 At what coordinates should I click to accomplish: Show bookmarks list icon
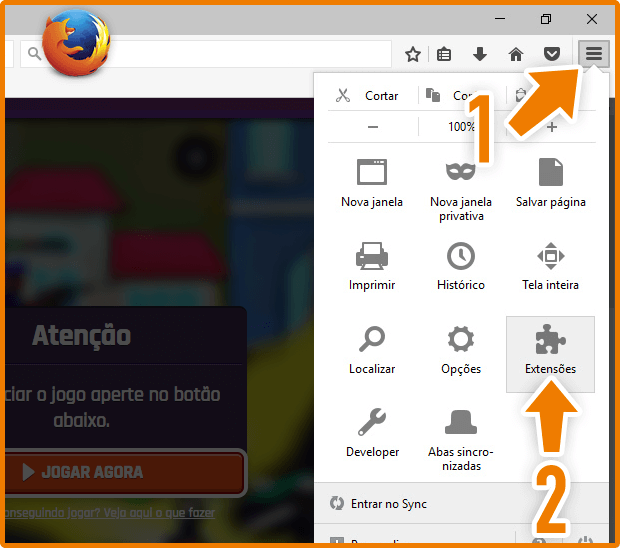point(444,54)
